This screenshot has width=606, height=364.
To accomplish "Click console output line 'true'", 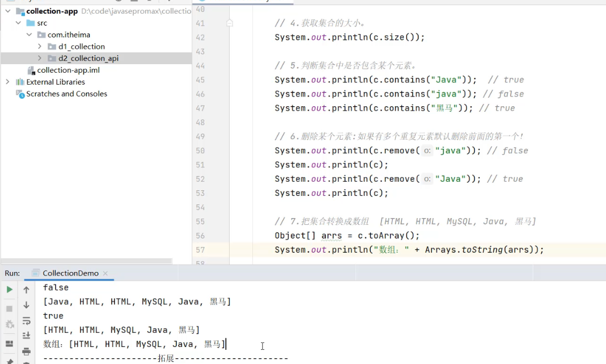I will click(x=53, y=316).
